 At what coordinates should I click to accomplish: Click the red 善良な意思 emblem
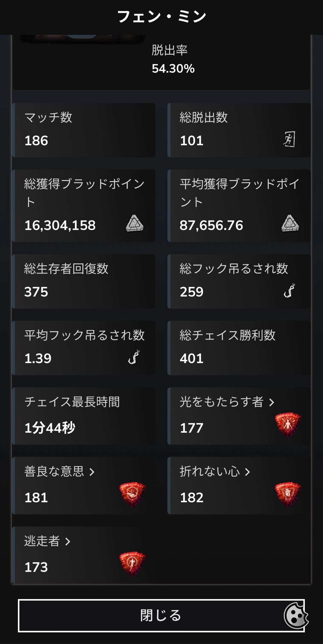[132, 494]
